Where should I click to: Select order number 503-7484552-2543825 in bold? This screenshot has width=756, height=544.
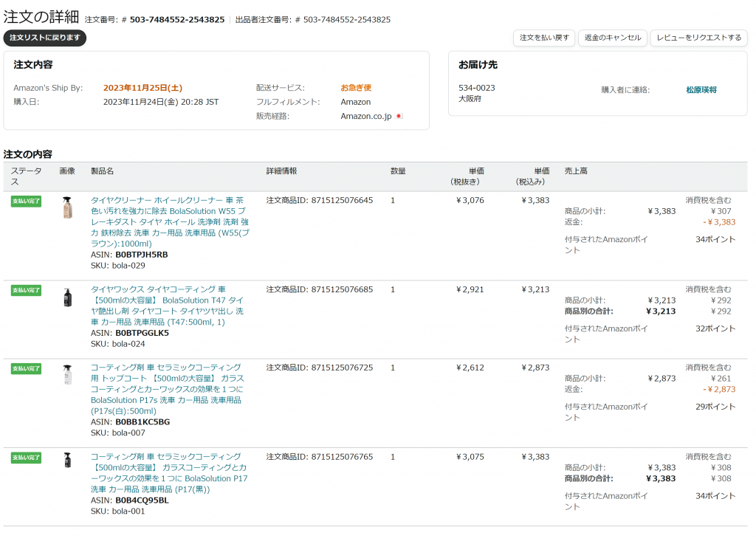tap(177, 20)
